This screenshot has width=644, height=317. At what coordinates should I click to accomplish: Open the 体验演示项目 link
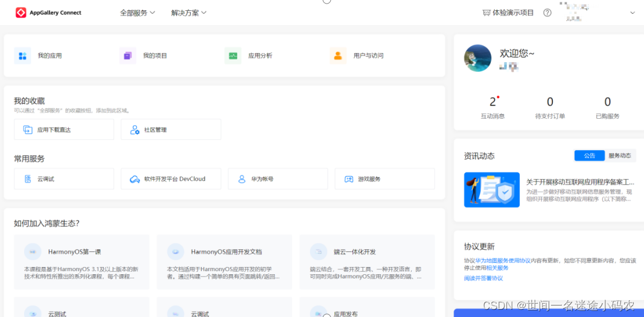(508, 13)
